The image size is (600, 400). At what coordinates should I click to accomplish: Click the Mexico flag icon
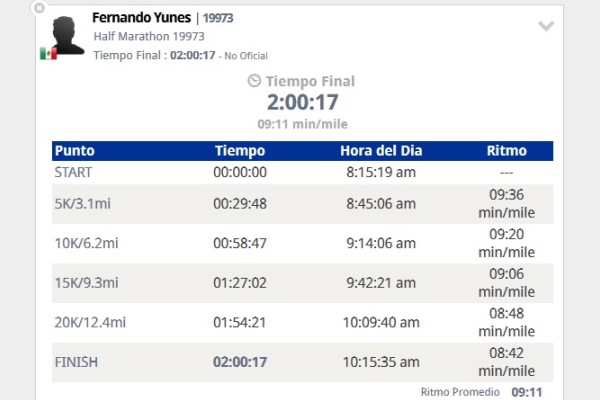click(x=47, y=53)
